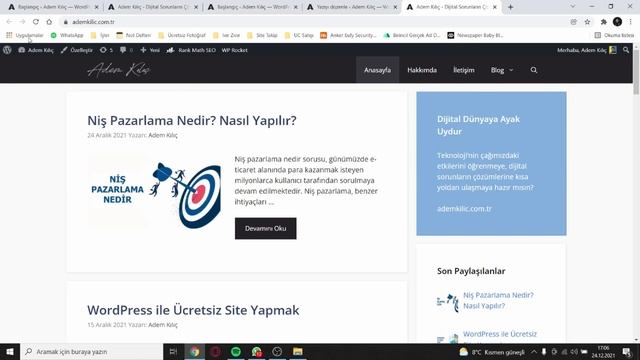Click the browser home icon

(x=49, y=22)
